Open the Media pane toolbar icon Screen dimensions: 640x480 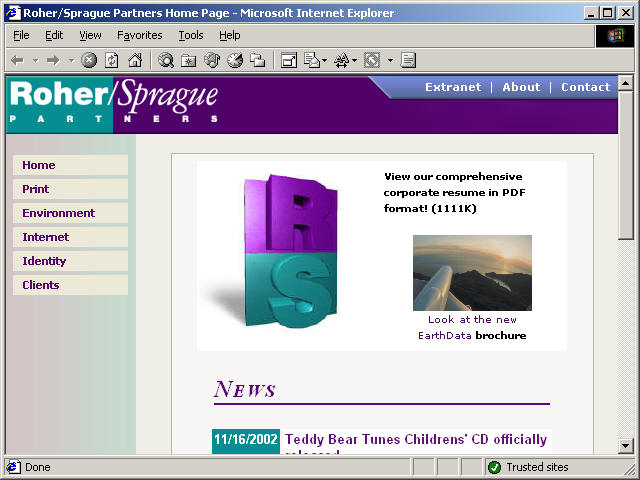[x=212, y=60]
